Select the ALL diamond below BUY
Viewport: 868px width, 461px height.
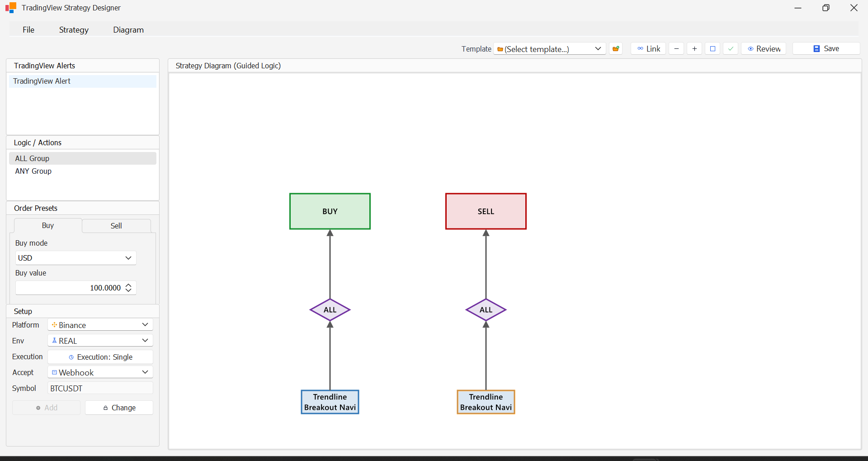click(x=330, y=310)
